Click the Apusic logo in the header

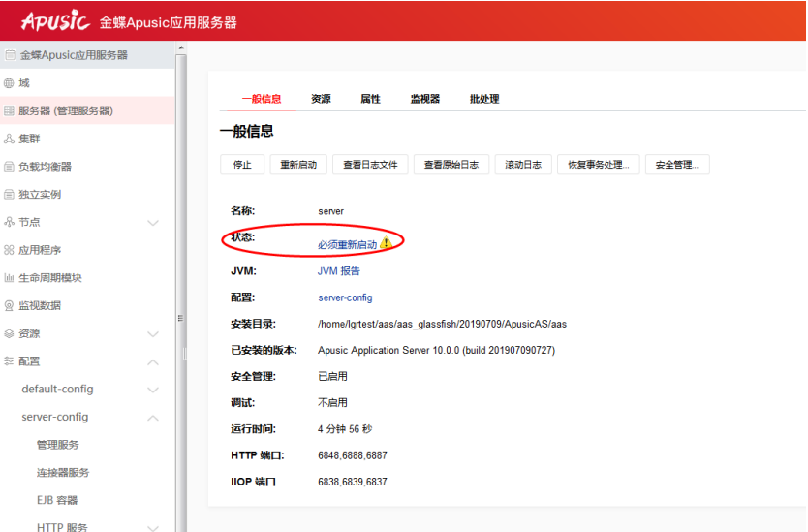[x=55, y=21]
